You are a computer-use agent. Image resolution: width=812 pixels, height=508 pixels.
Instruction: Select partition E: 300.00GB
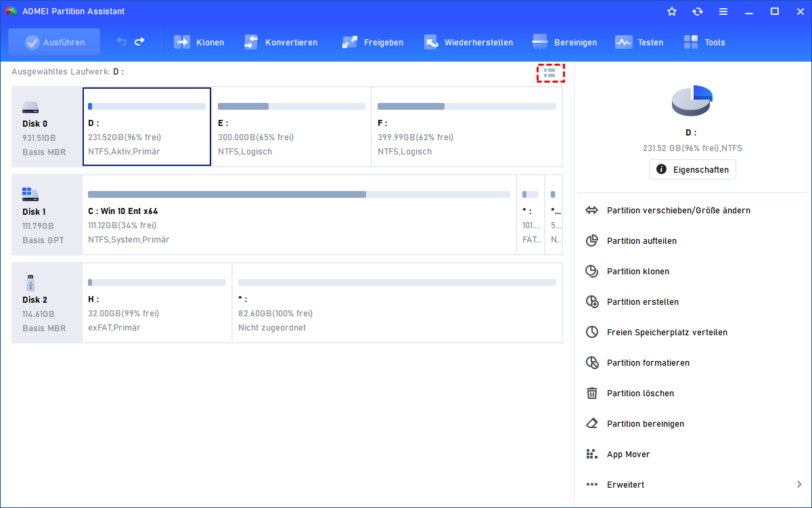[292, 127]
